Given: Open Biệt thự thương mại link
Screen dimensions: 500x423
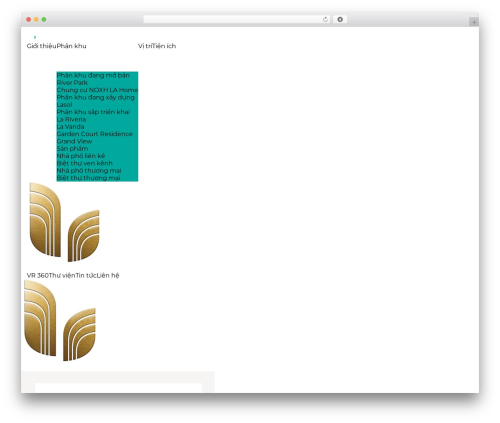Looking at the screenshot, I should (x=88, y=178).
